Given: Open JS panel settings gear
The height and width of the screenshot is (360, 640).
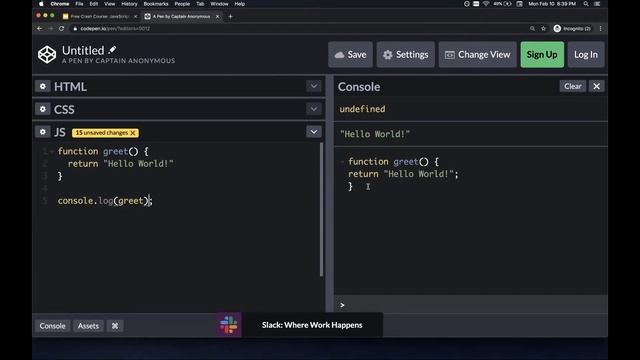Looking at the screenshot, I should [x=42, y=132].
